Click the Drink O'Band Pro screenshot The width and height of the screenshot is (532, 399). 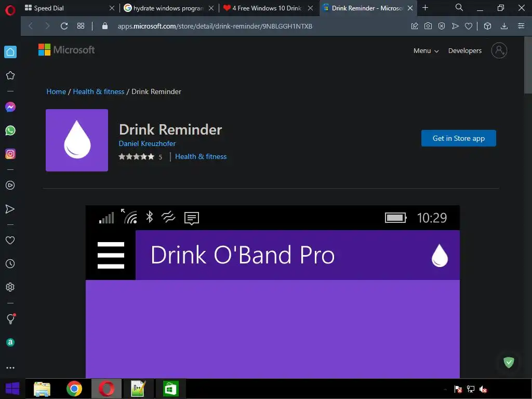(x=272, y=292)
